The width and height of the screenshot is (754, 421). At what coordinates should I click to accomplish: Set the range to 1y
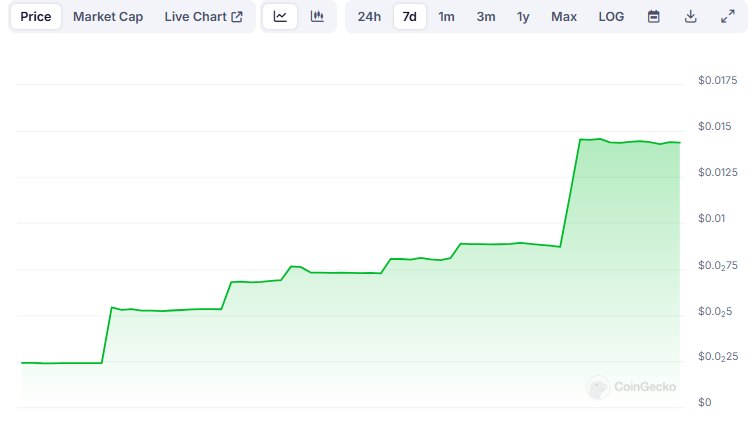(x=523, y=17)
